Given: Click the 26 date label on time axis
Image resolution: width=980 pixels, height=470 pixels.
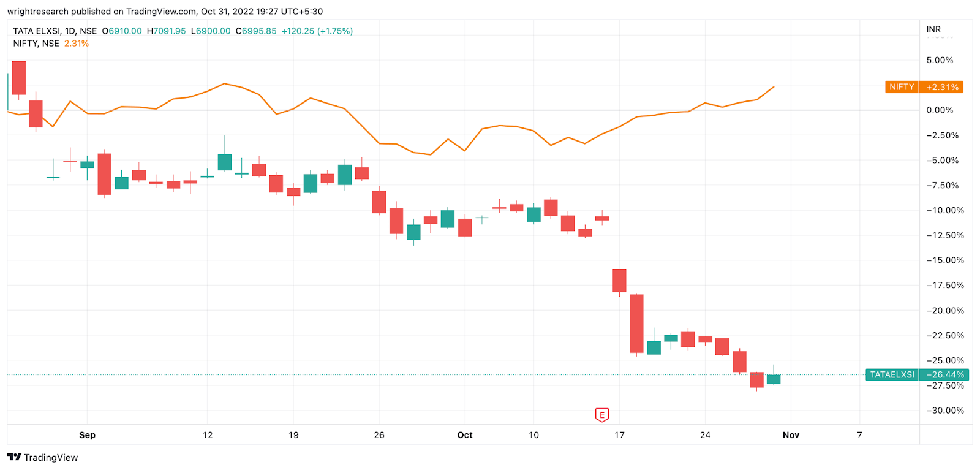Looking at the screenshot, I should [x=379, y=435].
